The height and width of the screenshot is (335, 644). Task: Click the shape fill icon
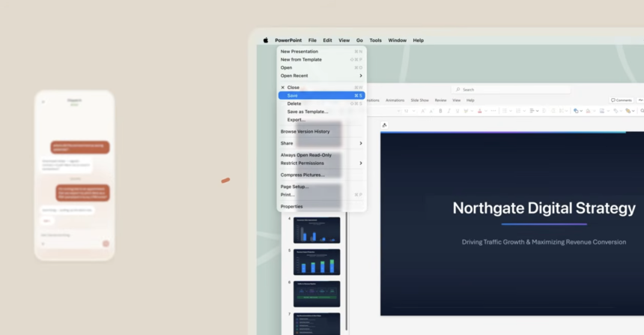point(588,111)
